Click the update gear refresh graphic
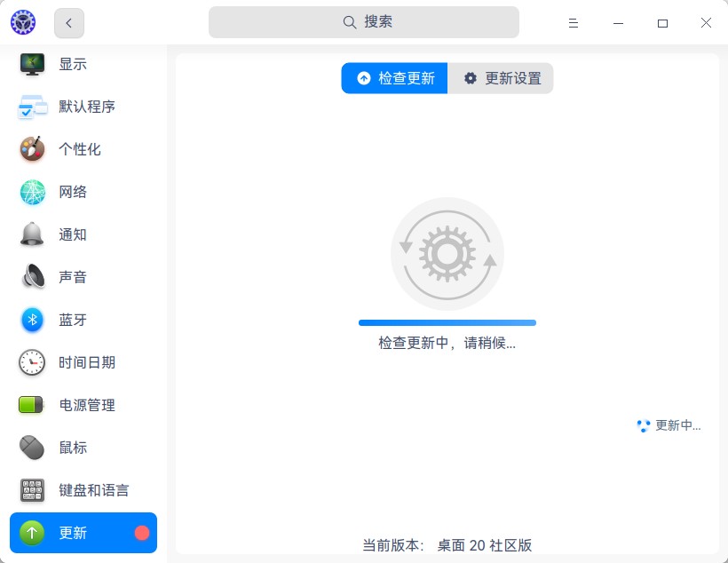The image size is (728, 563). tap(447, 254)
